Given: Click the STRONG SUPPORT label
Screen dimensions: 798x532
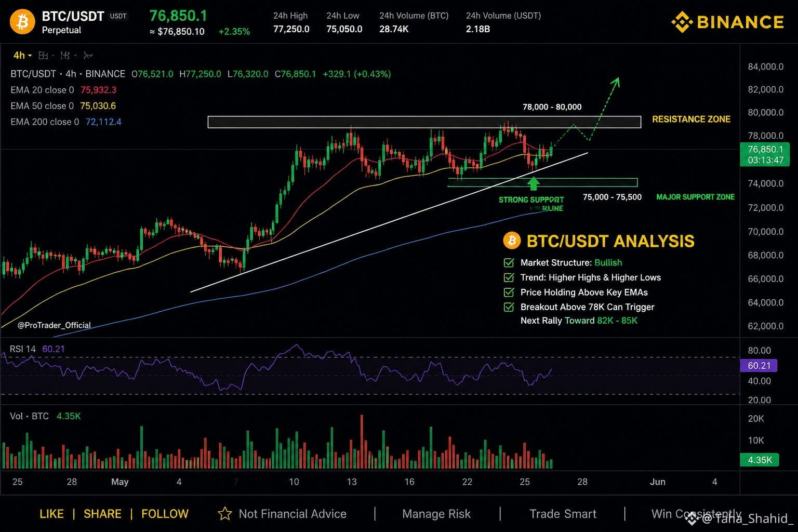Looking at the screenshot, I should 531,200.
